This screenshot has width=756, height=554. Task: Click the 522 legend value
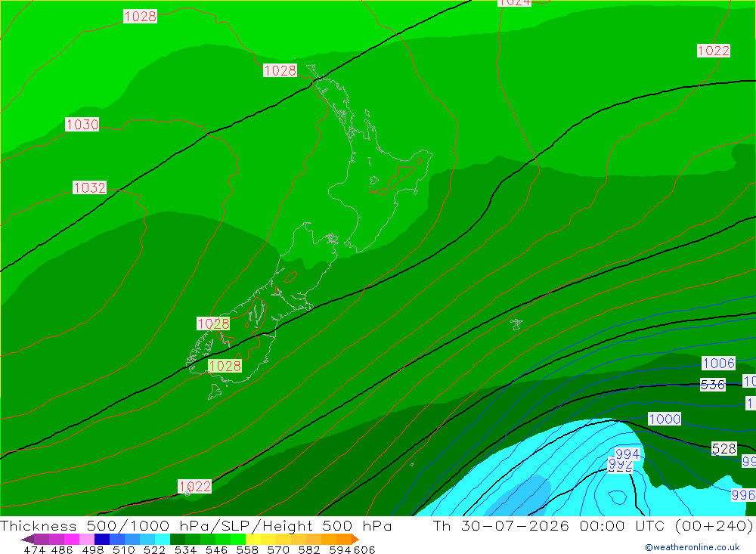pyautogui.click(x=154, y=549)
